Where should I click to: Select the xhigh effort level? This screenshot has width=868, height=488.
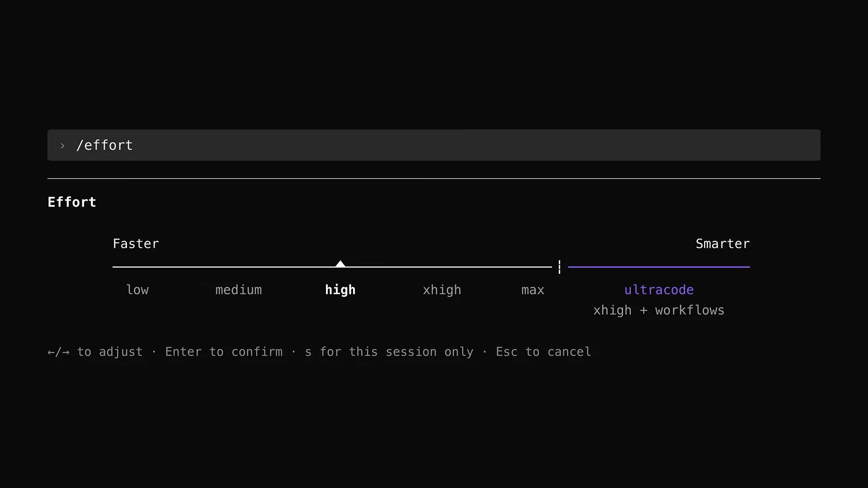442,290
